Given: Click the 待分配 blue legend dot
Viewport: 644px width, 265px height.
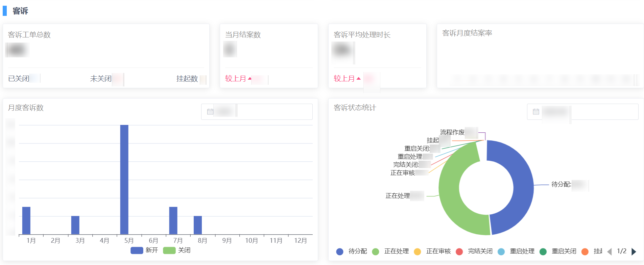Looking at the screenshot, I should pos(340,251).
